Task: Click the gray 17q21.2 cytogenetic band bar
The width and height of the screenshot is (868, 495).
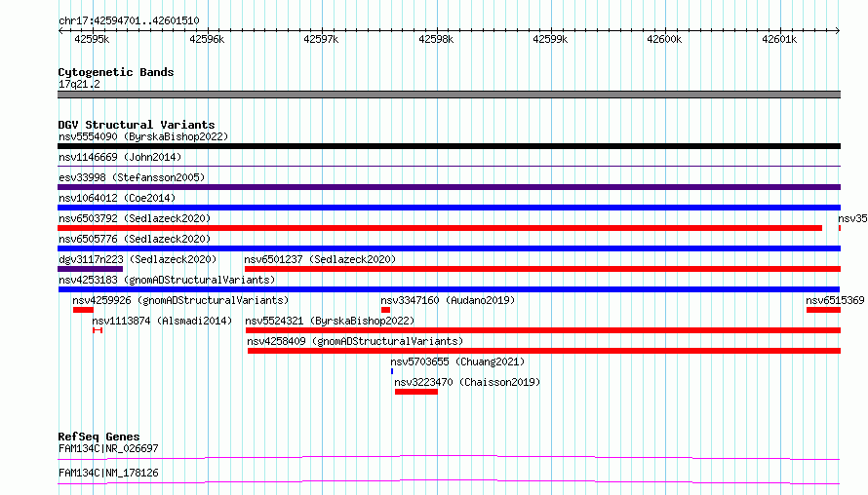Action: tap(449, 95)
